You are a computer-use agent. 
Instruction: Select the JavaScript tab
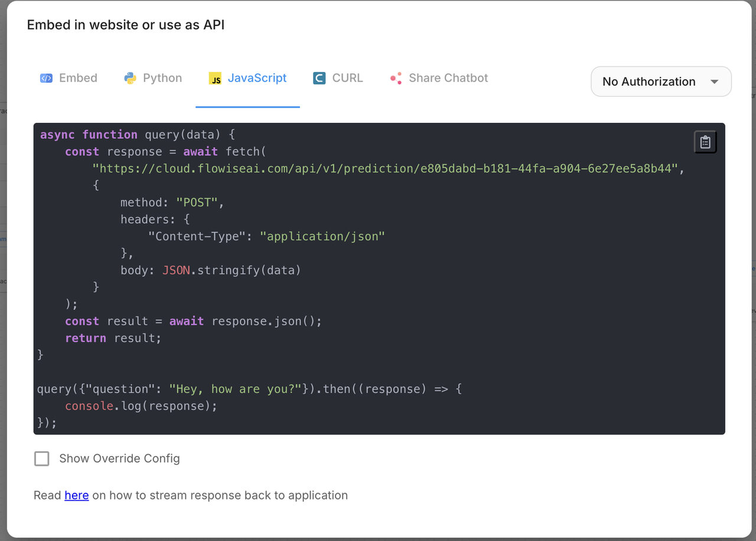248,79
